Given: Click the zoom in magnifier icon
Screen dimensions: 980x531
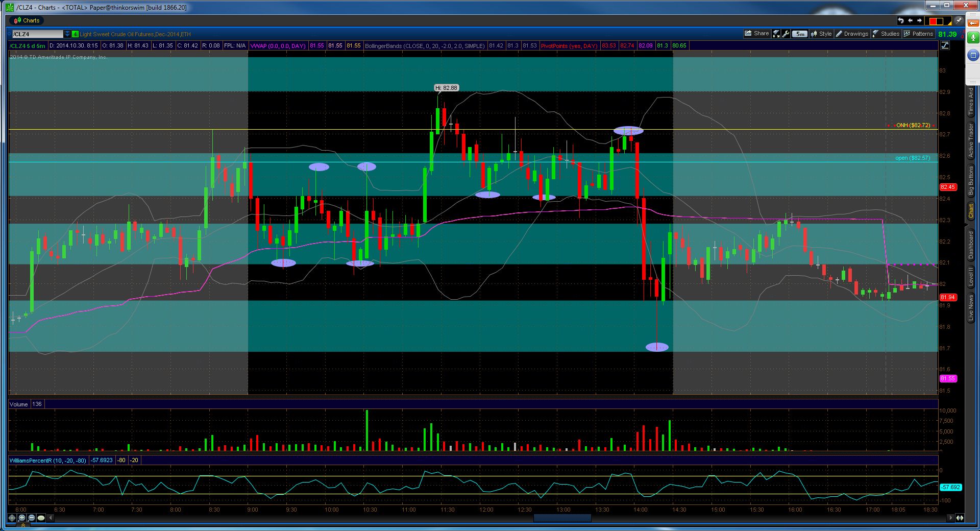Looking at the screenshot, I should [22, 518].
